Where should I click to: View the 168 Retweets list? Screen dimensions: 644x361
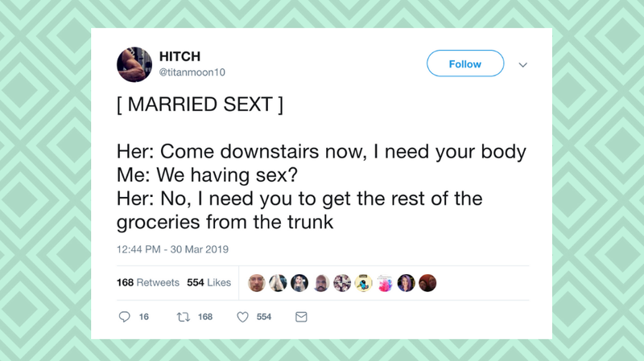[148, 283]
